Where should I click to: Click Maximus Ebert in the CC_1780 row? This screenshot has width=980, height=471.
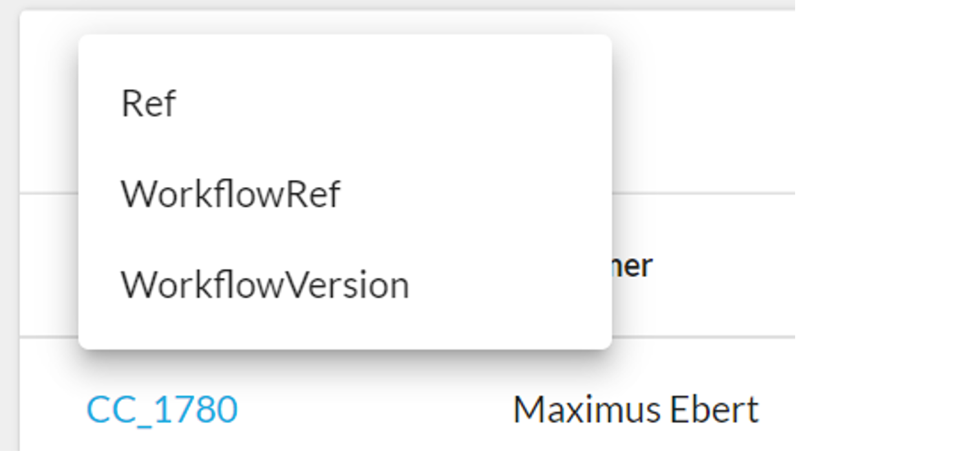point(635,410)
